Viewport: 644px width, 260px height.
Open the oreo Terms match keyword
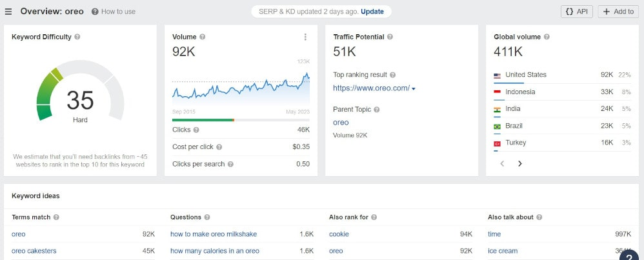pos(19,234)
